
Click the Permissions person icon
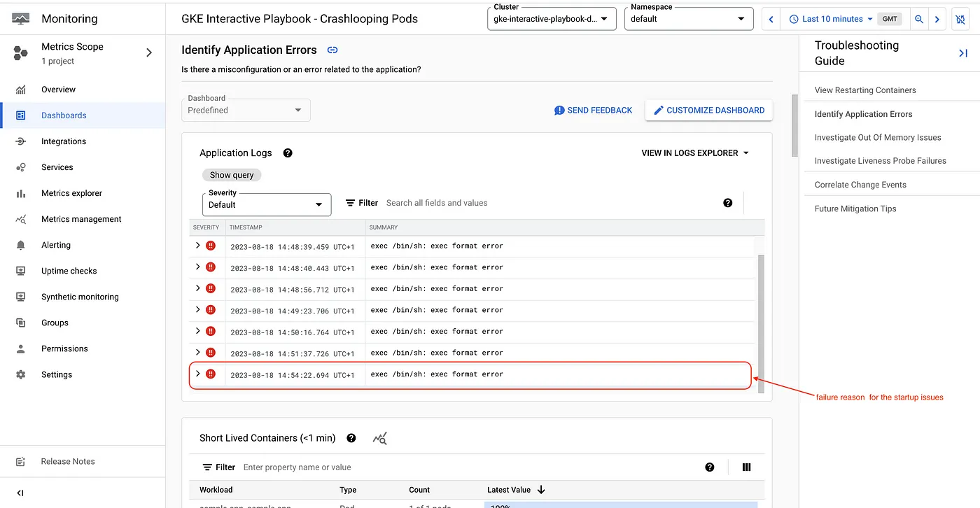(21, 348)
